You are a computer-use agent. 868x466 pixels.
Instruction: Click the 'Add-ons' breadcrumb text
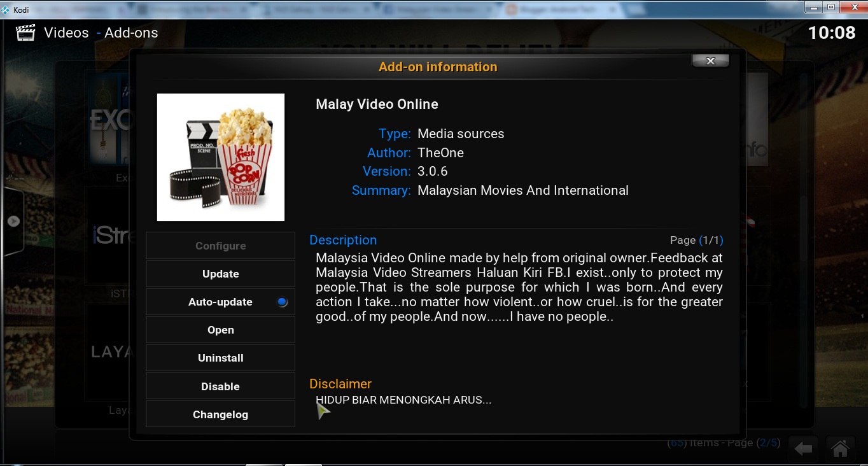pos(131,33)
